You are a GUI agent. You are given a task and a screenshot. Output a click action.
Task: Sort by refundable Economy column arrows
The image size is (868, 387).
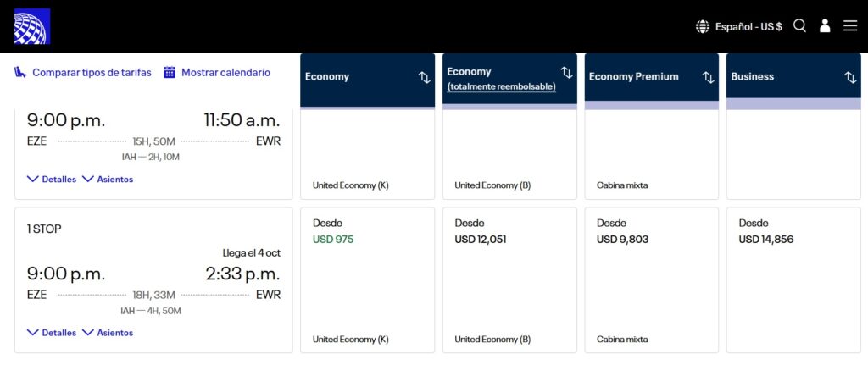pos(566,73)
